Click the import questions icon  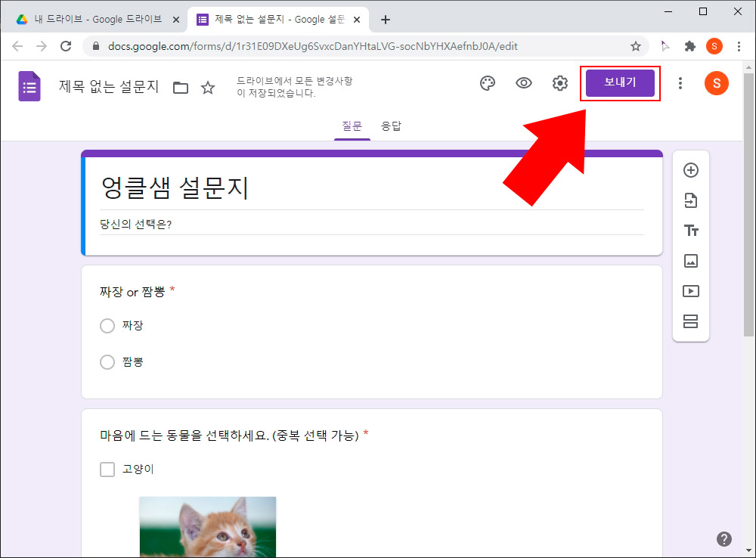[x=690, y=200]
